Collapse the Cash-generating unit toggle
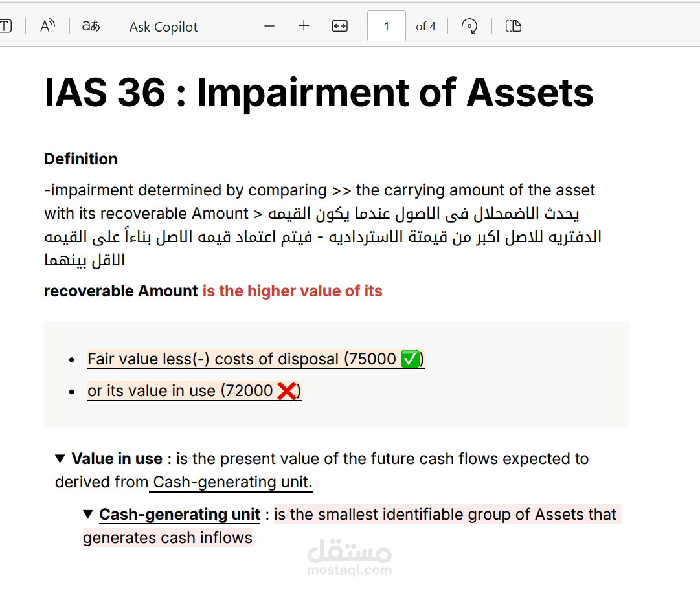Image resolution: width=700 pixels, height=589 pixels. pyautogui.click(x=88, y=514)
